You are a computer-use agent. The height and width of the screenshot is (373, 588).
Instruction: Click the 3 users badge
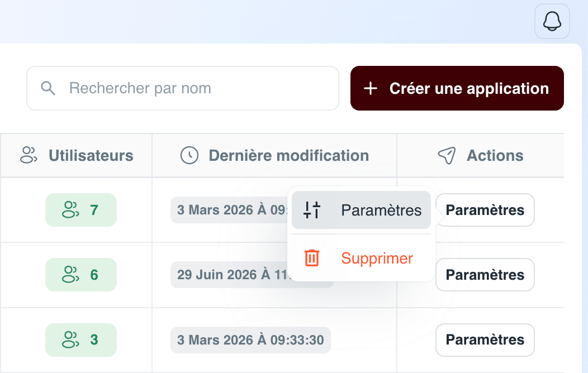tap(81, 340)
